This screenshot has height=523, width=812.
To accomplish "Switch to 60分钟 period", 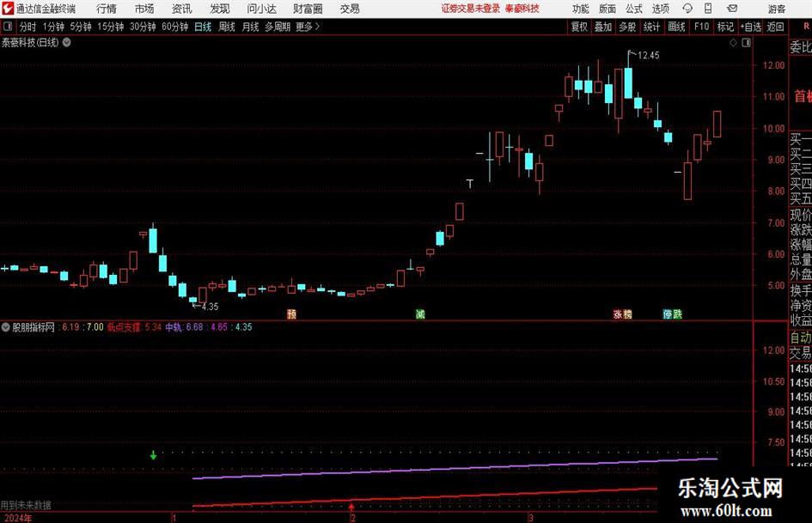I will pyautogui.click(x=174, y=27).
